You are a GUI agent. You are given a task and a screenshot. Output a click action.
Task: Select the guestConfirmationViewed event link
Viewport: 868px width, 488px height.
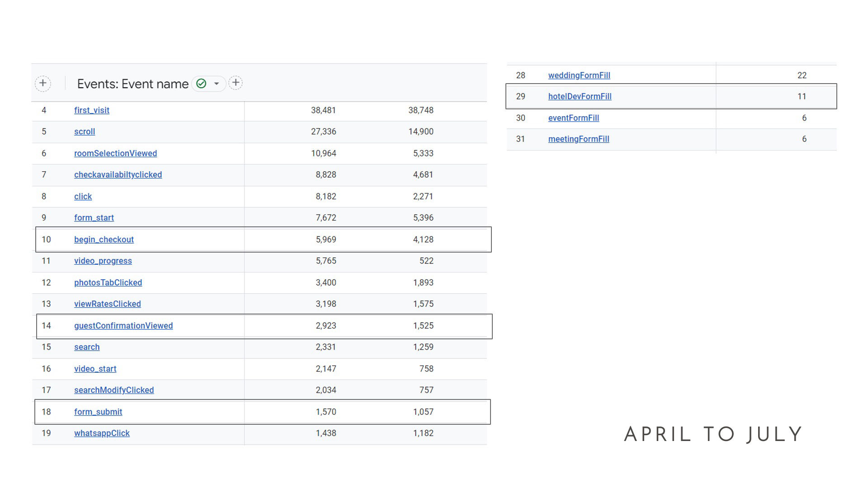click(123, 326)
